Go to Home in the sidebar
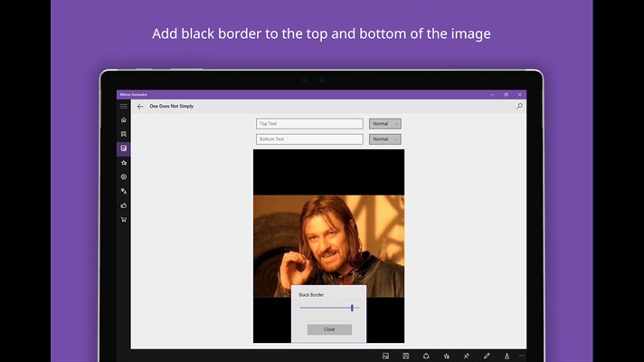 coord(124,120)
